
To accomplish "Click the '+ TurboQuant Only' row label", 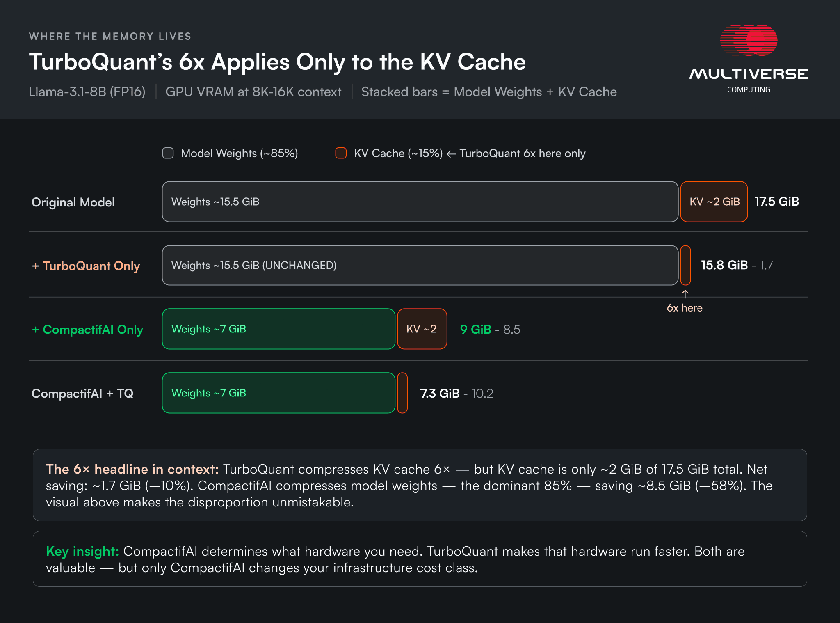I will click(x=86, y=266).
